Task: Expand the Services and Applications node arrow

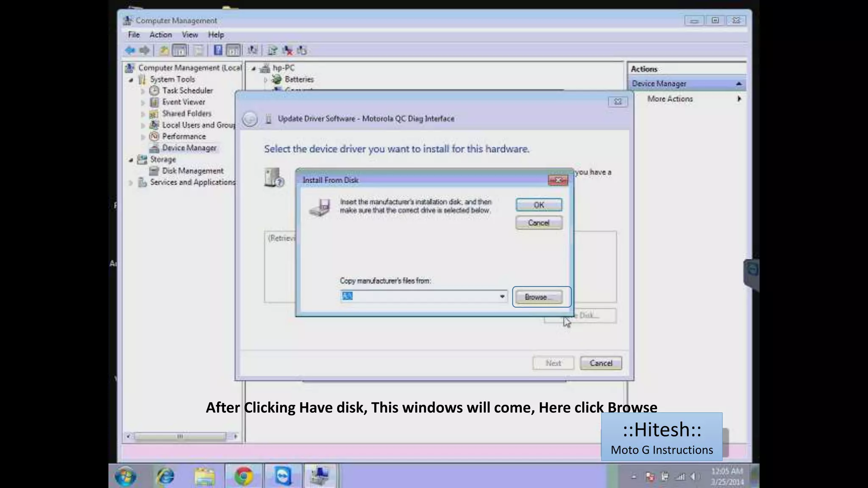Action: 131,183
